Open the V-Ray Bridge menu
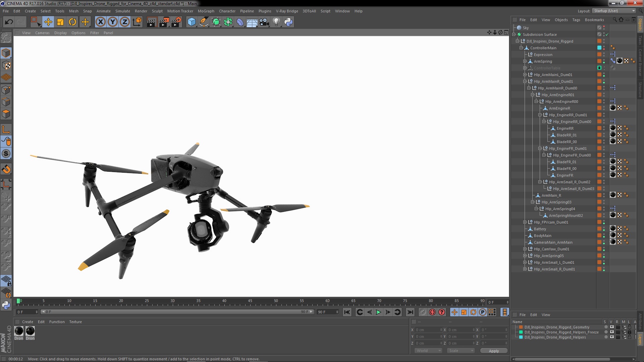Screen dimensions: 644x362 pos(287,11)
